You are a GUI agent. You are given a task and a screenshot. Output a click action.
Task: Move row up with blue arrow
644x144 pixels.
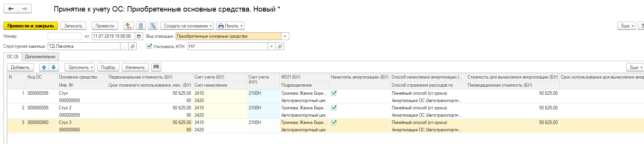click(44, 67)
